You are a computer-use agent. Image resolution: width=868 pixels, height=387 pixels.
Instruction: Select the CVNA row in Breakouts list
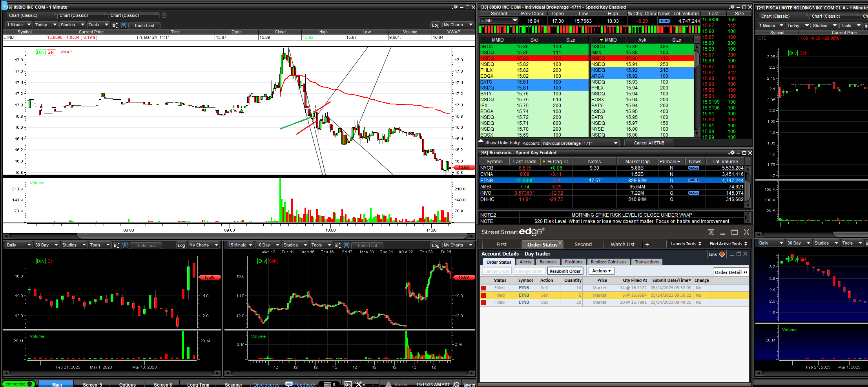point(612,174)
